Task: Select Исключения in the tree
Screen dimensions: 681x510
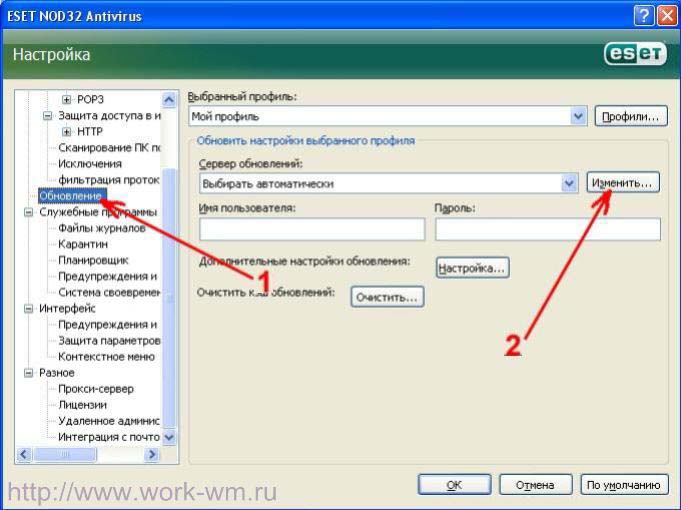Action: [90, 164]
